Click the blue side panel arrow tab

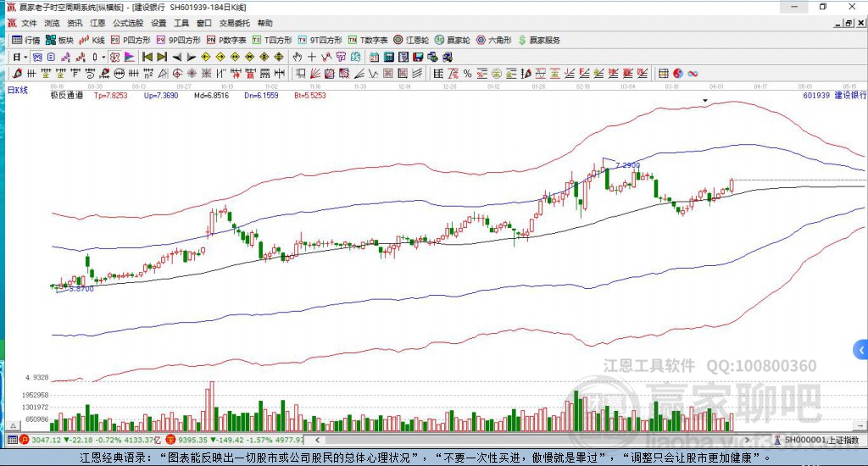pyautogui.click(x=861, y=349)
